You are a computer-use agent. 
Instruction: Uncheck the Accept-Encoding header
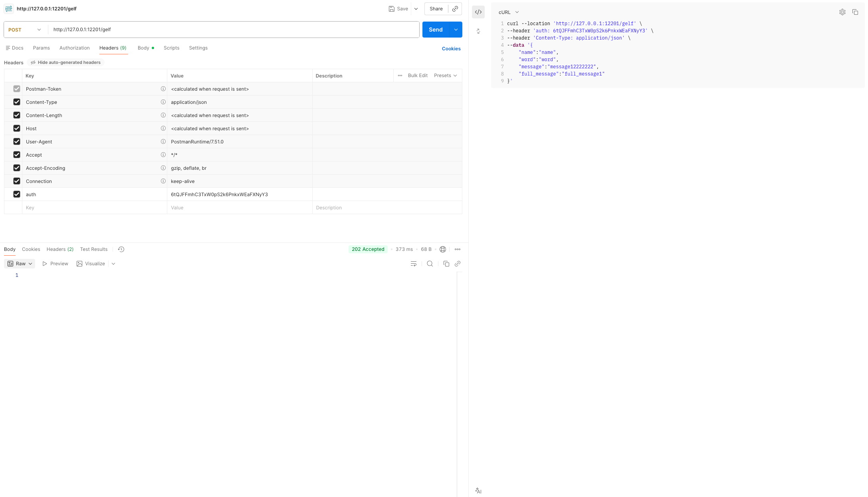[x=17, y=168]
